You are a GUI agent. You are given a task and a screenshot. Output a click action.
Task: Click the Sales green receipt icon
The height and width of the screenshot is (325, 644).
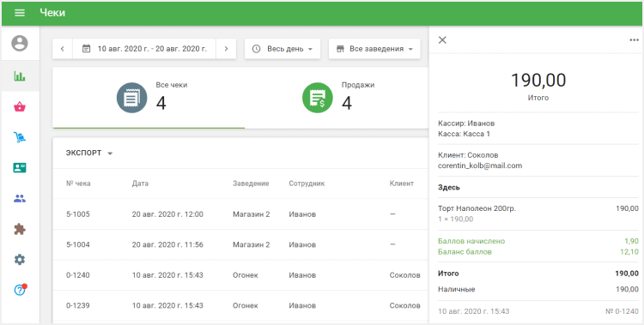click(318, 98)
